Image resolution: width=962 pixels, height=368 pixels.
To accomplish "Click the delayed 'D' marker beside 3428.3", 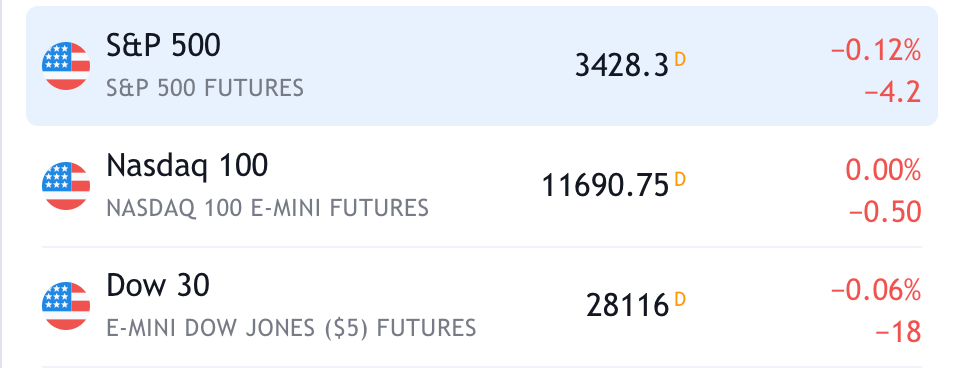I will pyautogui.click(x=680, y=59).
